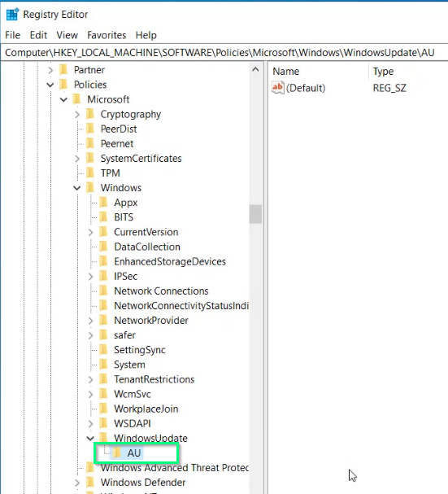The image size is (448, 494).
Task: Select Windows Advanced Threat Protec key
Action: point(175,467)
